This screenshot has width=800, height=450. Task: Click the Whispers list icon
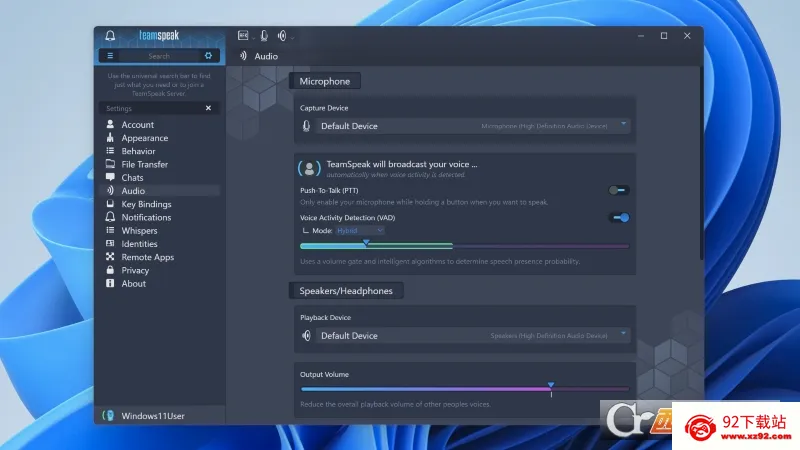(110, 230)
